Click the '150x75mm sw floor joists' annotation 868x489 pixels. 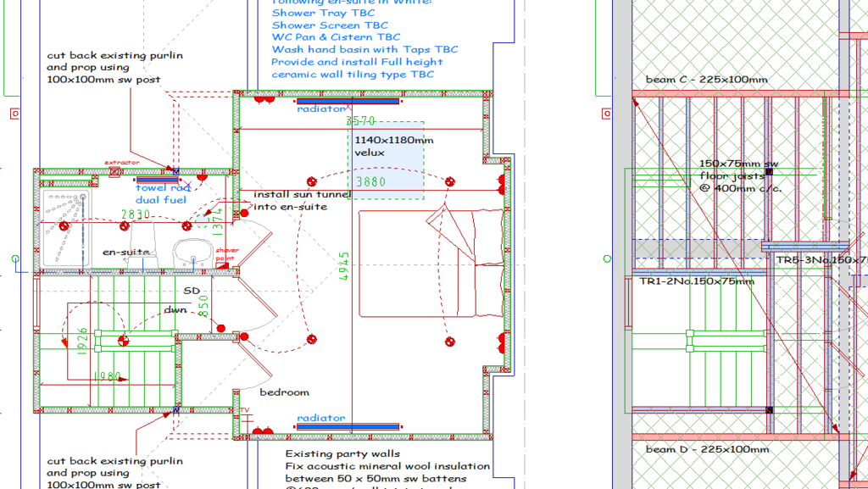pyautogui.click(x=738, y=175)
